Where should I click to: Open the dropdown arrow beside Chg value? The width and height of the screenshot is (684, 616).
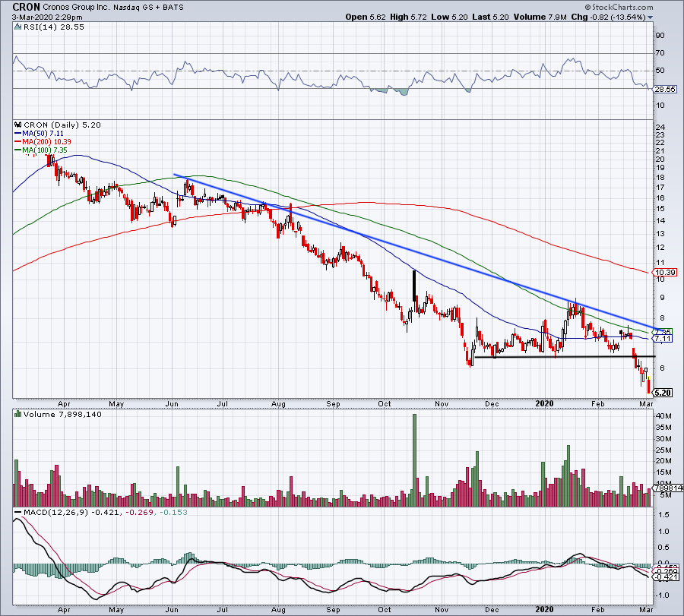pos(651,17)
